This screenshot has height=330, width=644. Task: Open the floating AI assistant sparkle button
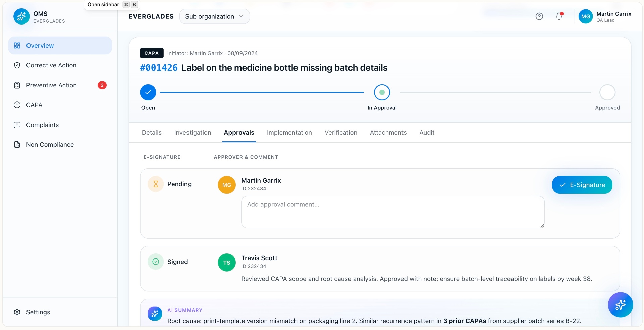point(620,305)
